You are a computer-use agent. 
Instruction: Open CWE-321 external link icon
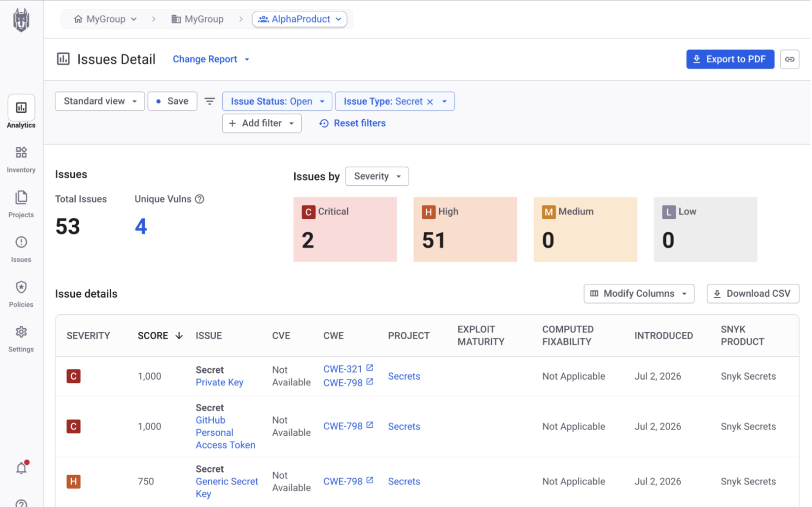(x=370, y=368)
